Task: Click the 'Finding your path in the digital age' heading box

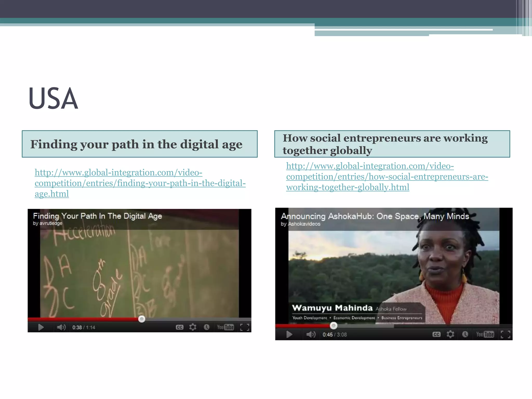Action: point(140,144)
